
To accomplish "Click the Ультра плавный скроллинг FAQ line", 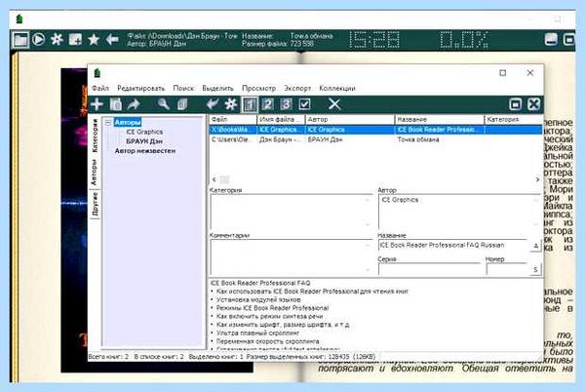I will pos(257,333).
